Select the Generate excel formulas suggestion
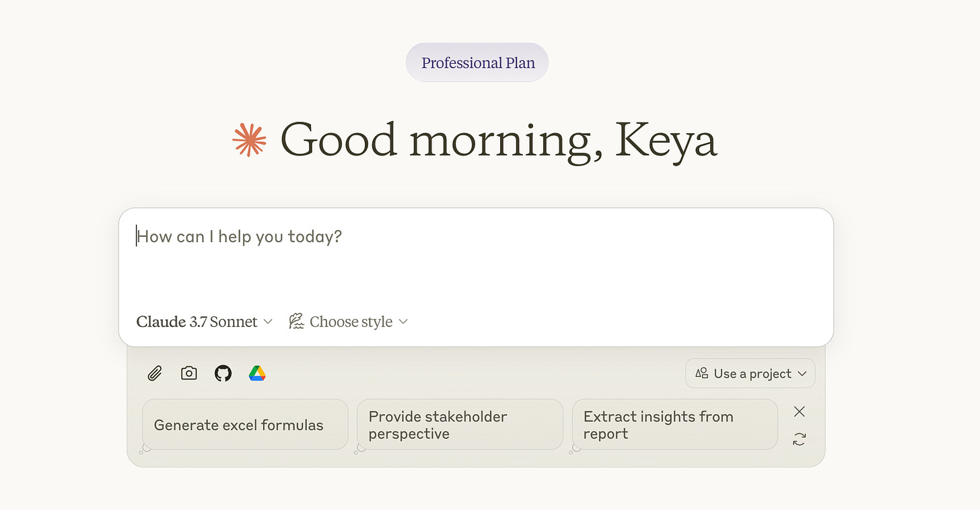Viewport: 980px width, 510px height. coord(245,425)
